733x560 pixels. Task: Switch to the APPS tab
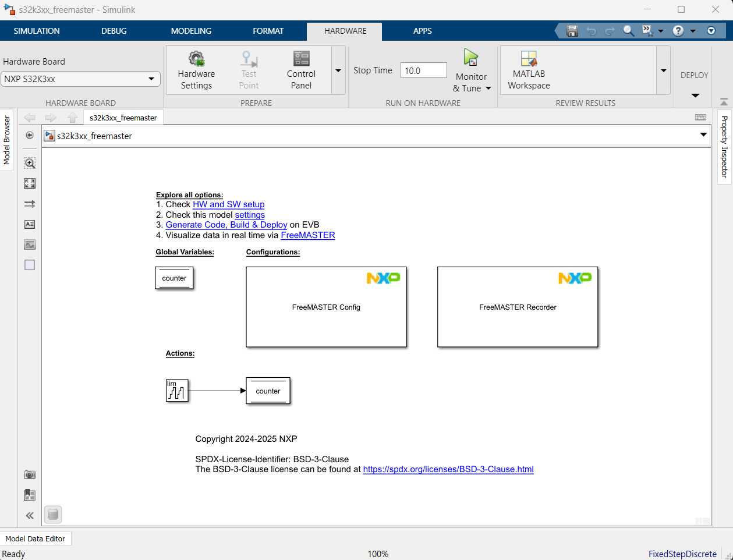[x=423, y=31]
